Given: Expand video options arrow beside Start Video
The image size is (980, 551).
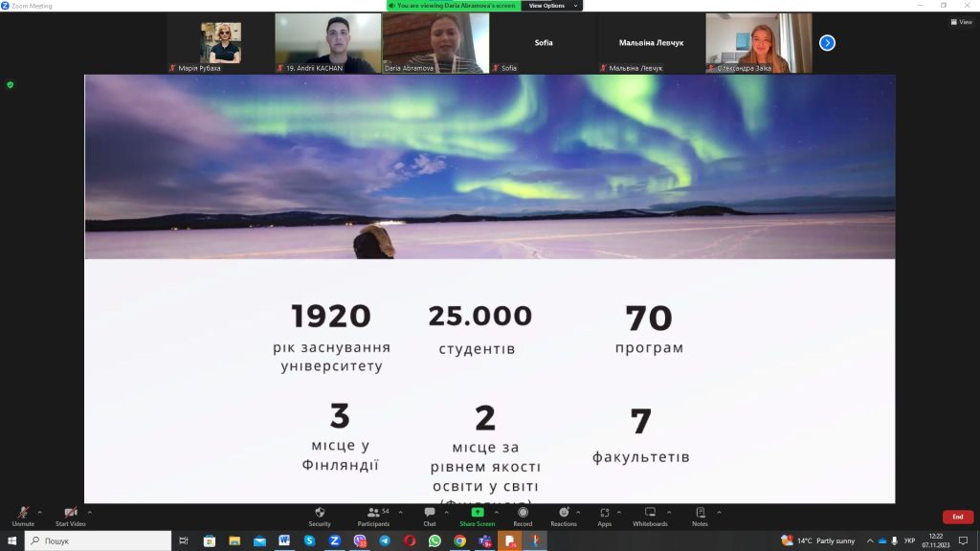Looking at the screenshot, I should (x=89, y=512).
